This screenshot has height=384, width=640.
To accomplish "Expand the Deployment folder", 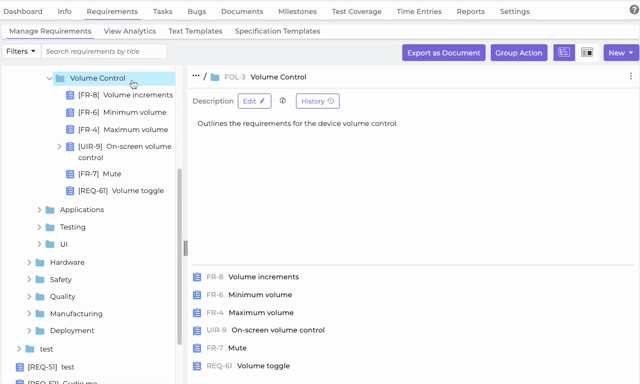I will (x=29, y=331).
